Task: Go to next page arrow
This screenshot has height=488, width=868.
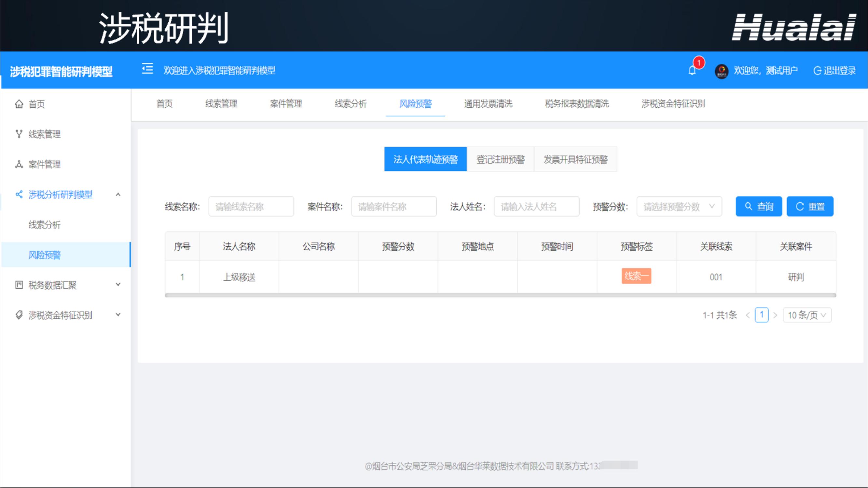Action: tap(775, 315)
